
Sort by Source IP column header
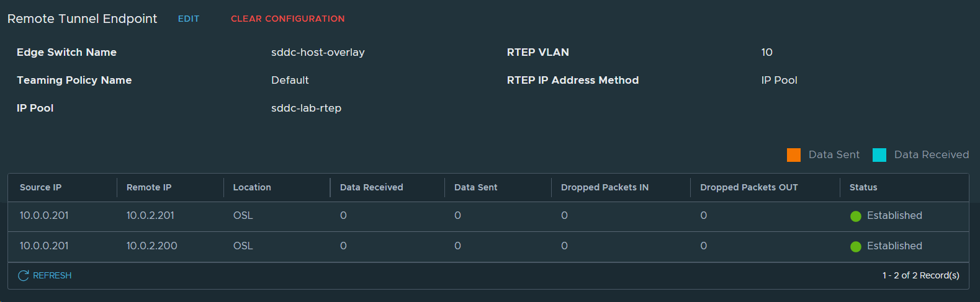(x=41, y=187)
